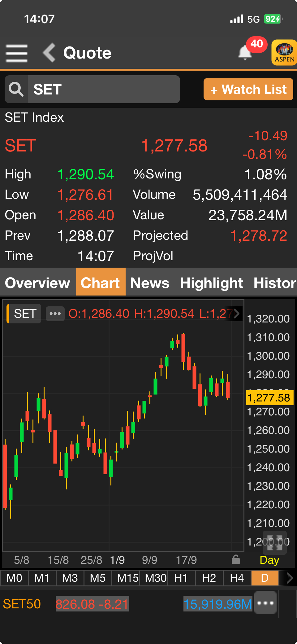The image size is (297, 644).
Task: Tap the back arrow beside Quote
Action: pos(49,53)
